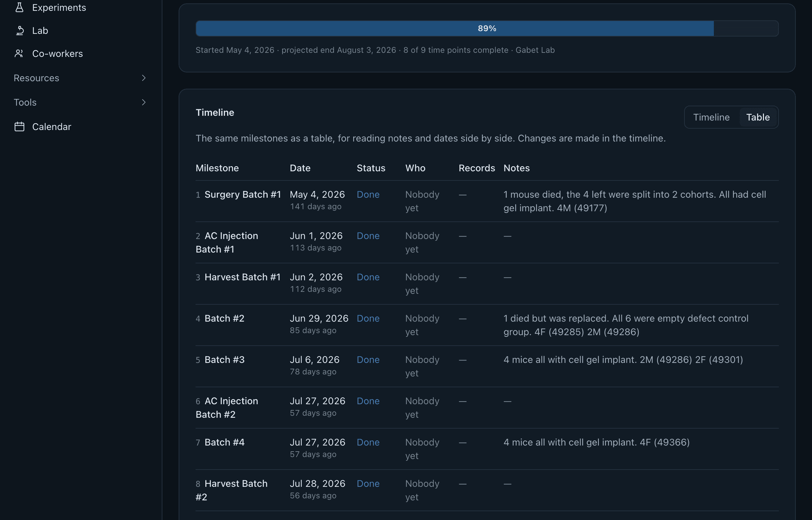Click the Who column header
The image size is (812, 520).
[415, 168]
